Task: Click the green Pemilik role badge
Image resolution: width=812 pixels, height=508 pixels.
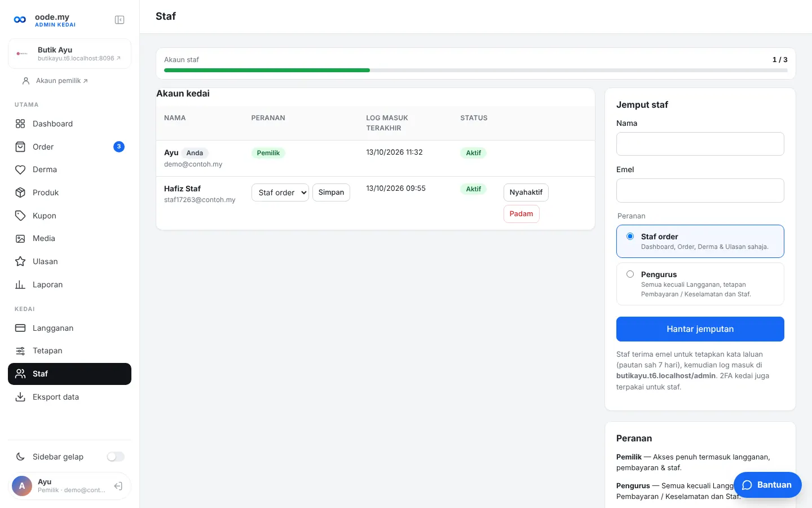Action: click(268, 153)
